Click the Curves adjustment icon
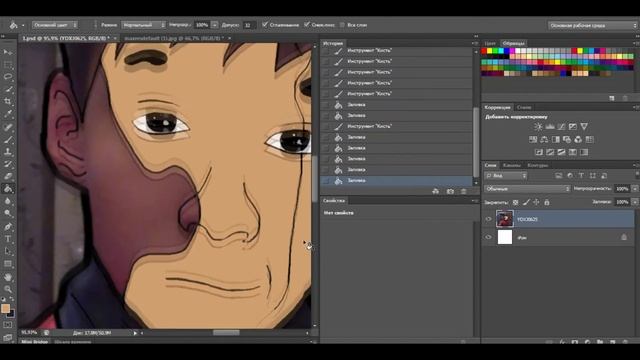The image size is (640, 360). 561,127
